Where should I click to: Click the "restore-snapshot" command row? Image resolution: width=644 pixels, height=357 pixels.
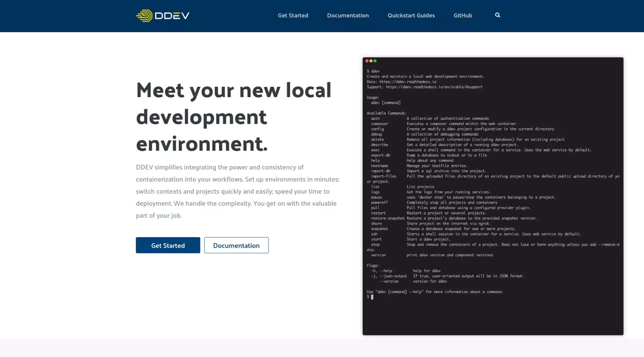point(454,218)
